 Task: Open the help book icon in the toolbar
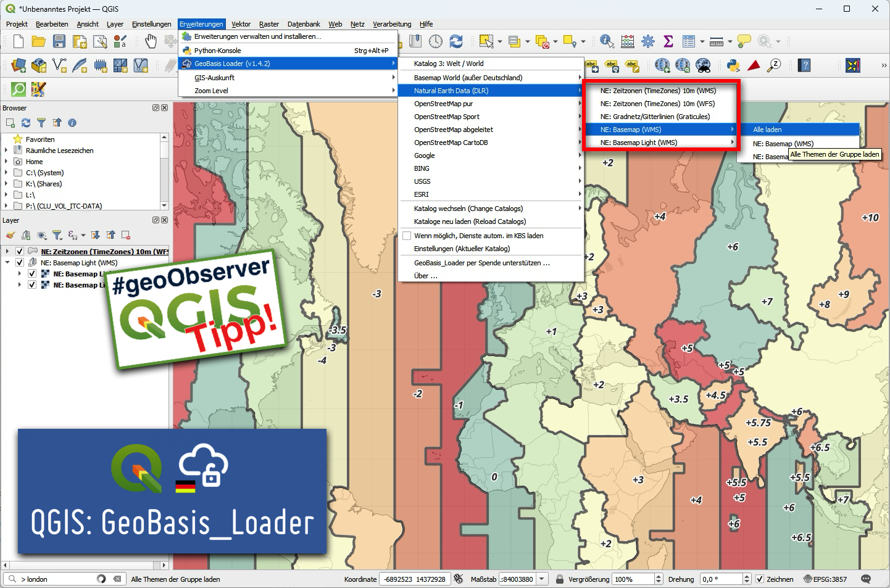[804, 65]
